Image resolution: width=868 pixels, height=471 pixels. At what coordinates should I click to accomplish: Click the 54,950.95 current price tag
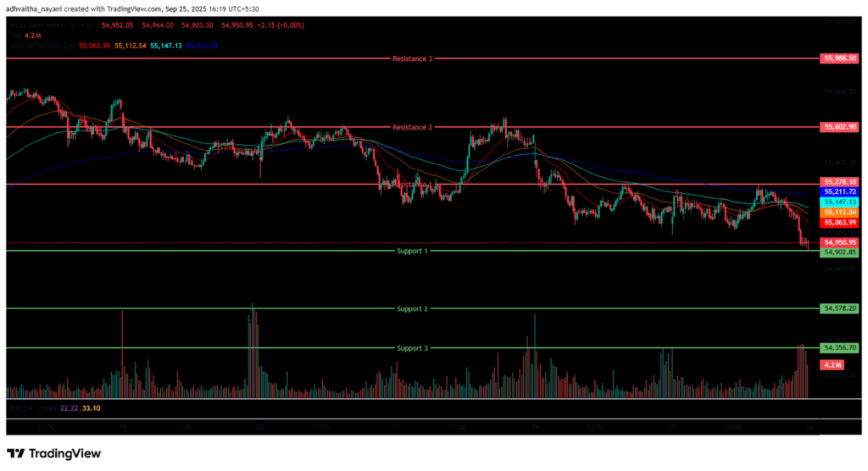(x=840, y=242)
